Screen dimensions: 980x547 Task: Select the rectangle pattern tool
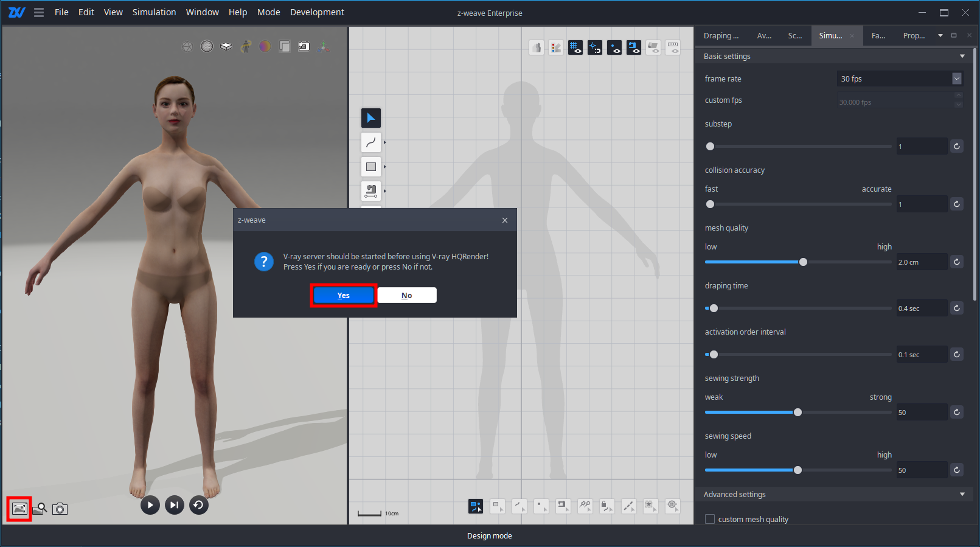pyautogui.click(x=371, y=167)
